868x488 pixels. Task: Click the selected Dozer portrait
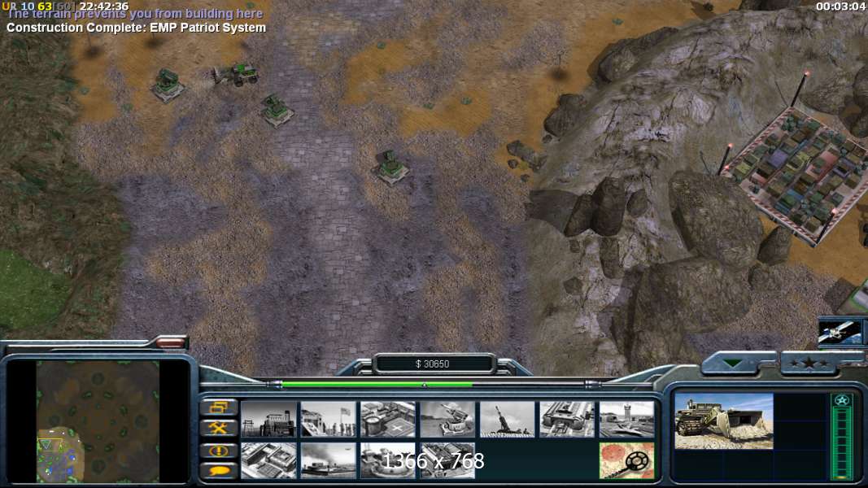coord(723,421)
